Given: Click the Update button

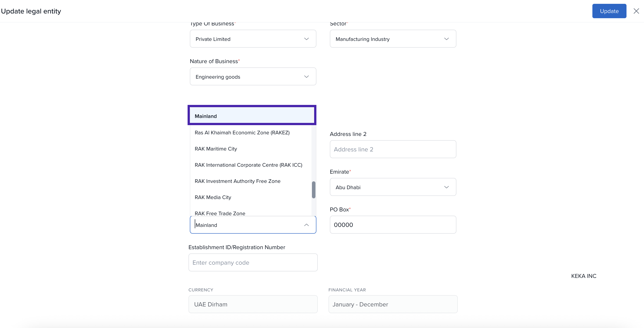Looking at the screenshot, I should 609,11.
